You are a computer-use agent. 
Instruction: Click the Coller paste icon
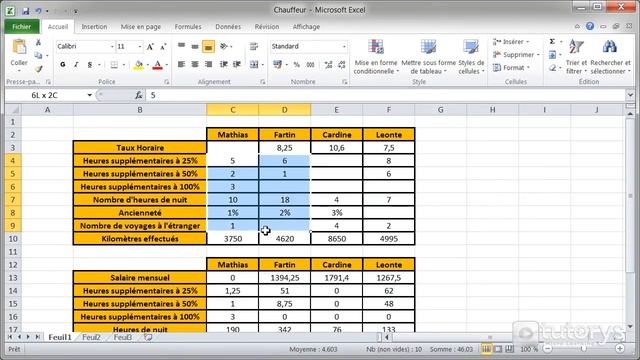(x=19, y=47)
